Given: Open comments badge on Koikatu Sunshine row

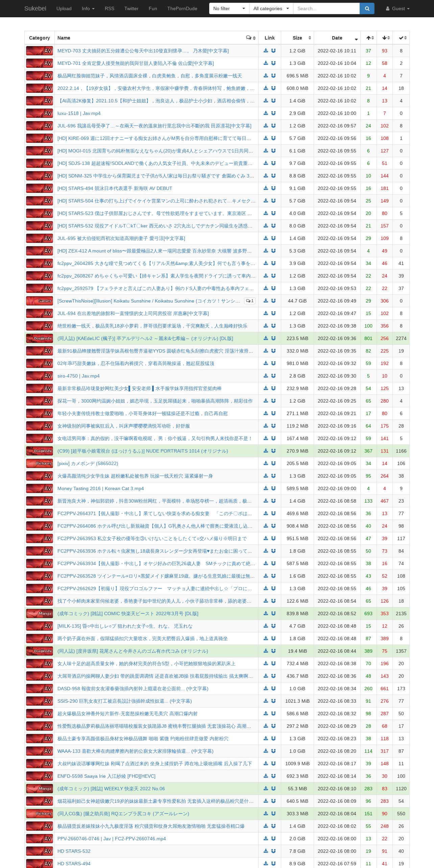Looking at the screenshot, I should [x=250, y=301].
